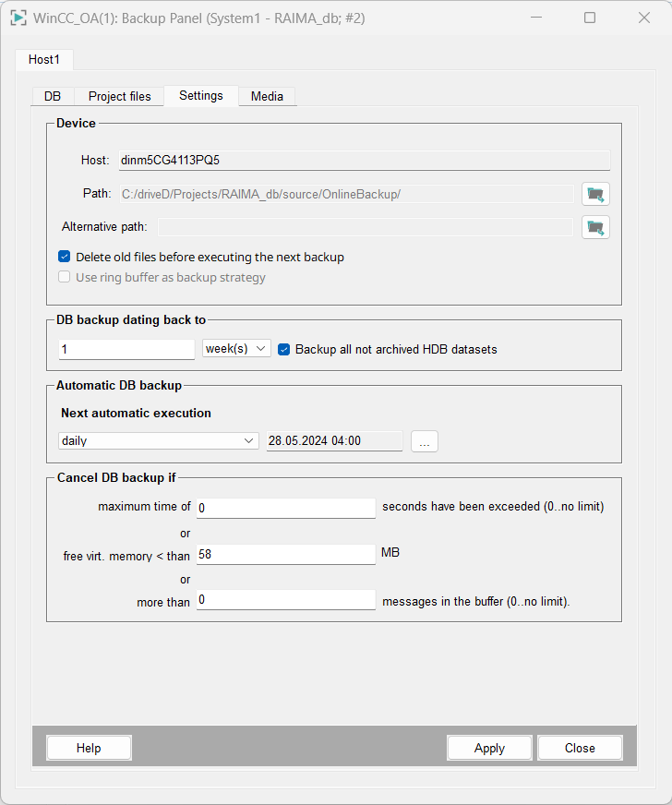
Task: Expand the daily execution interval dropdown
Action: 159,441
